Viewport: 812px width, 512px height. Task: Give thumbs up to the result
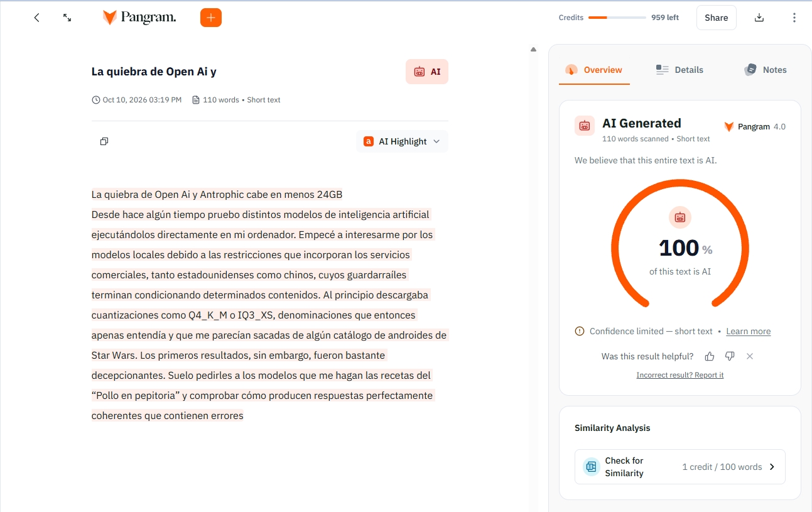pyautogui.click(x=710, y=356)
